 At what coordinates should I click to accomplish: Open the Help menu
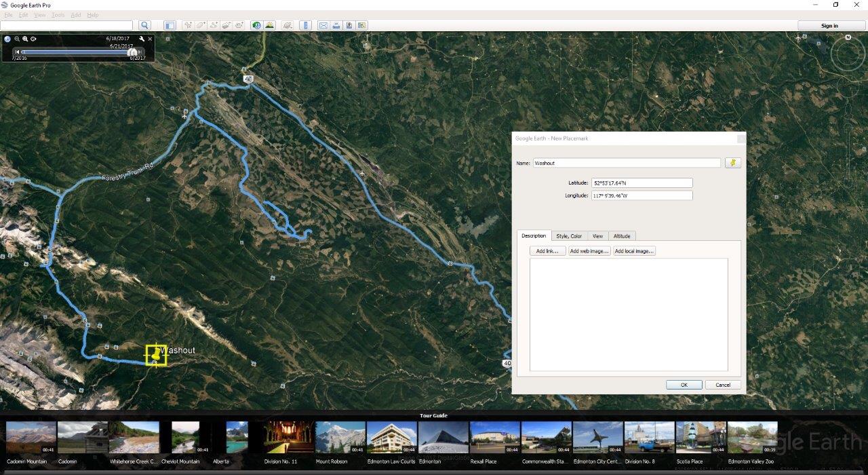(93, 15)
